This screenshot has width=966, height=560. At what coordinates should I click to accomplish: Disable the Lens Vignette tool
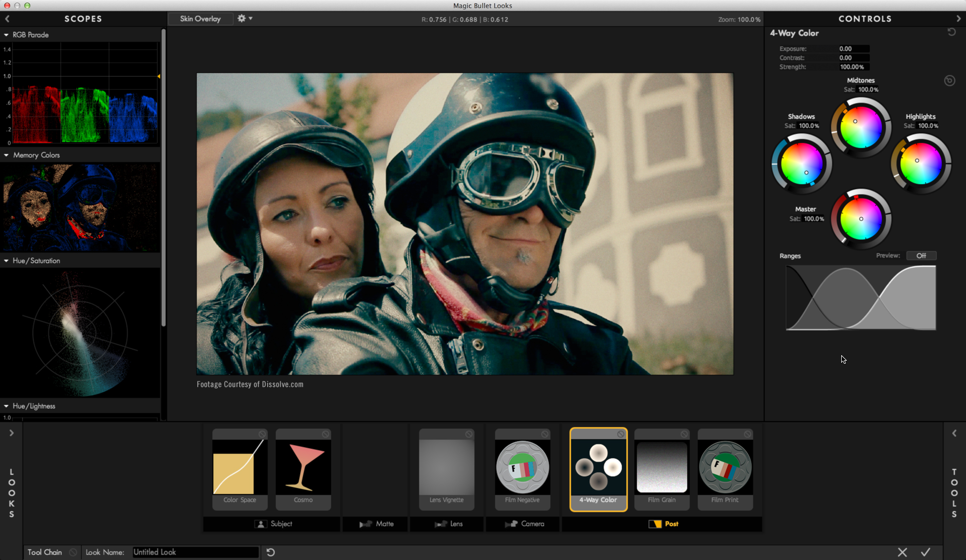(x=469, y=434)
